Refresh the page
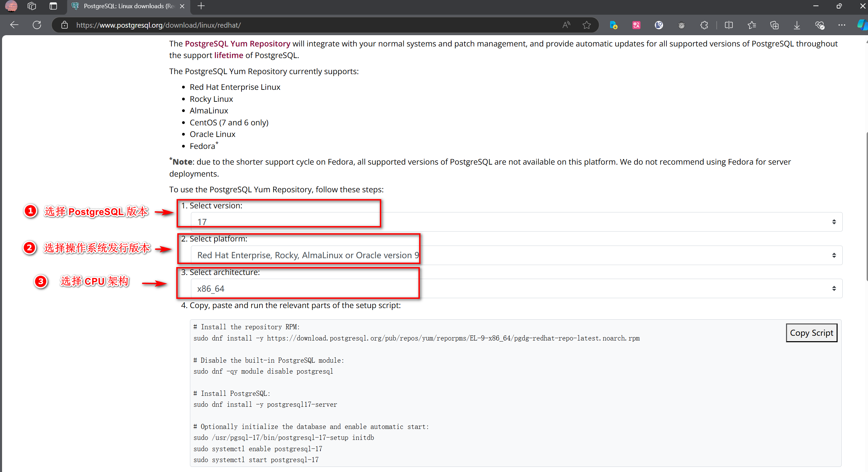Screen dimensions: 868x472 [x=37, y=25]
